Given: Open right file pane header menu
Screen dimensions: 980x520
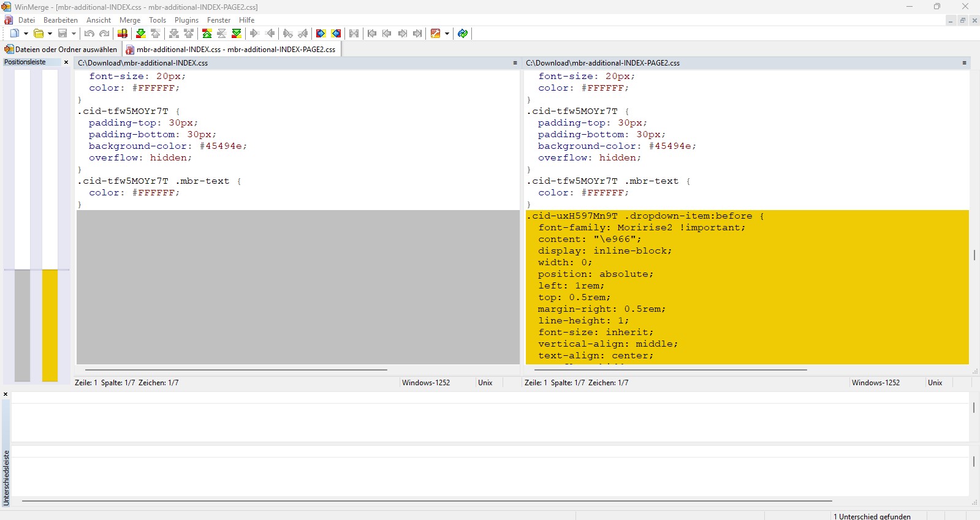Looking at the screenshot, I should (964, 63).
